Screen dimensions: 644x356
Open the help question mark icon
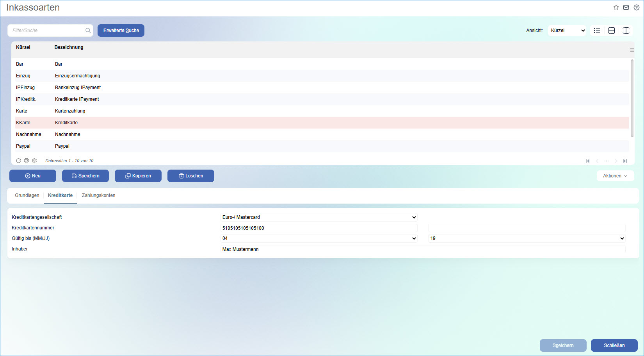pyautogui.click(x=637, y=7)
